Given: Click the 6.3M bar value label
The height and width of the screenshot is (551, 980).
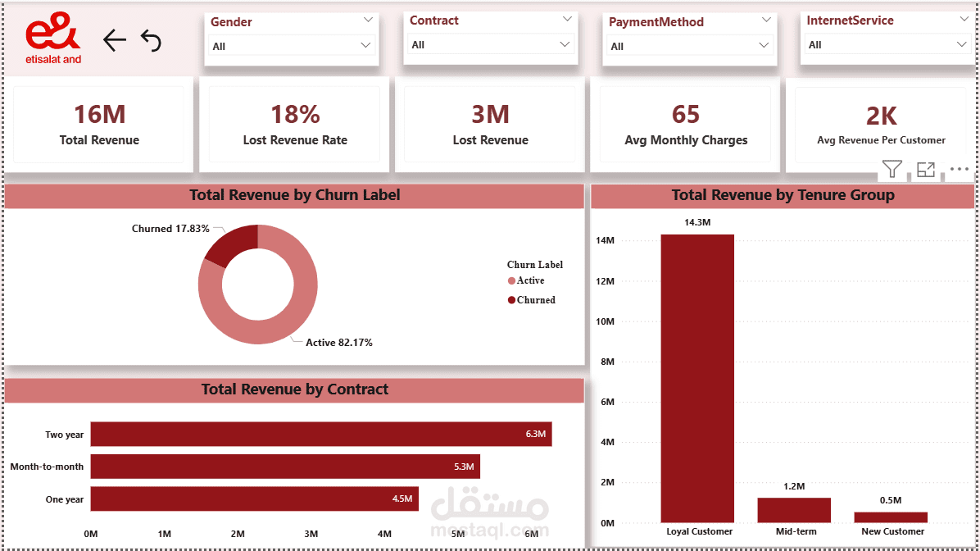Looking at the screenshot, I should pyautogui.click(x=536, y=434).
